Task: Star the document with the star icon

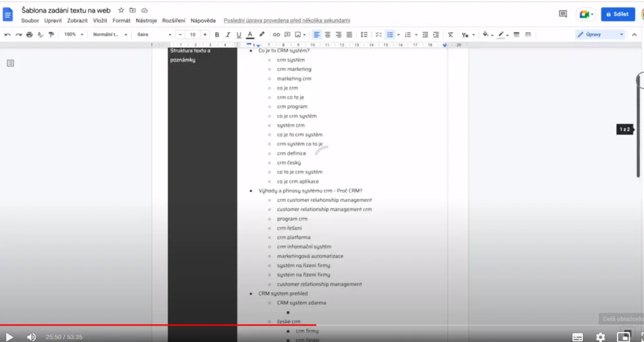Action: tap(121, 11)
